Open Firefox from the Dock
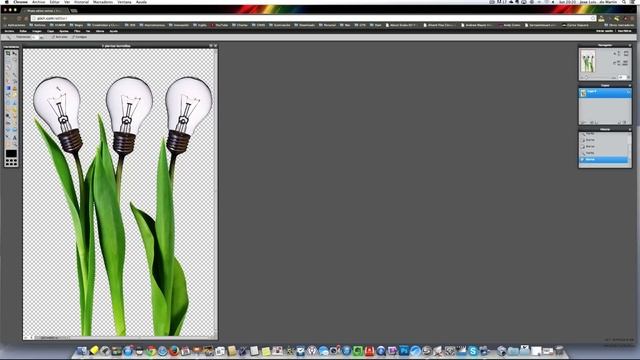The width and height of the screenshot is (640, 360). 174,350
